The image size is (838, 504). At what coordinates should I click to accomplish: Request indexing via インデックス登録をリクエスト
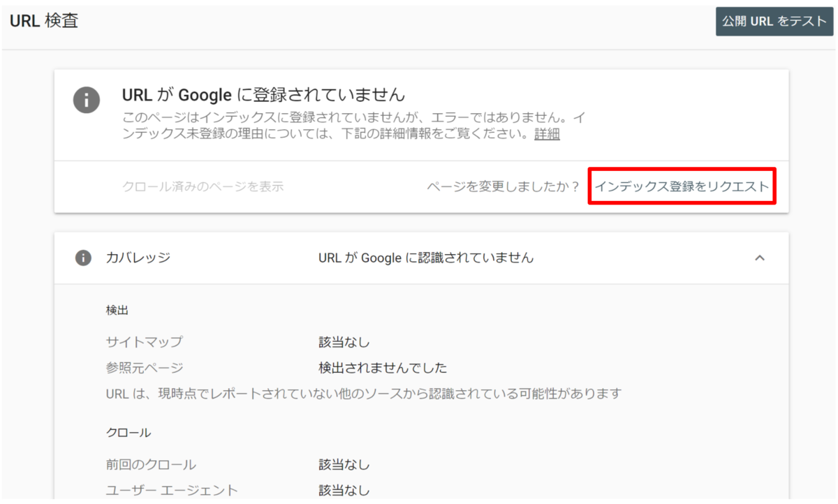(x=682, y=186)
